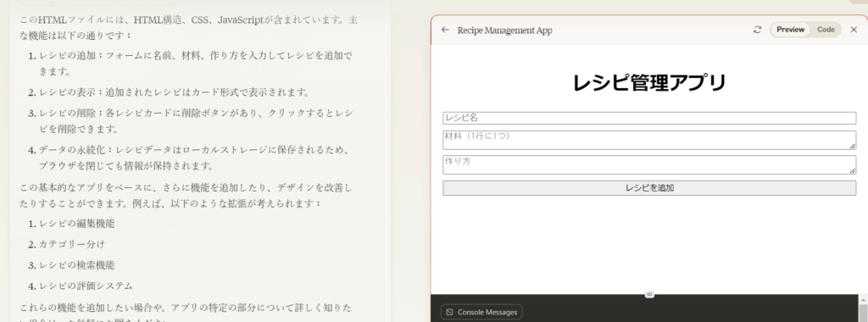868x322 pixels.
Task: Click the カテゴリー分け list item
Action: 71,244
